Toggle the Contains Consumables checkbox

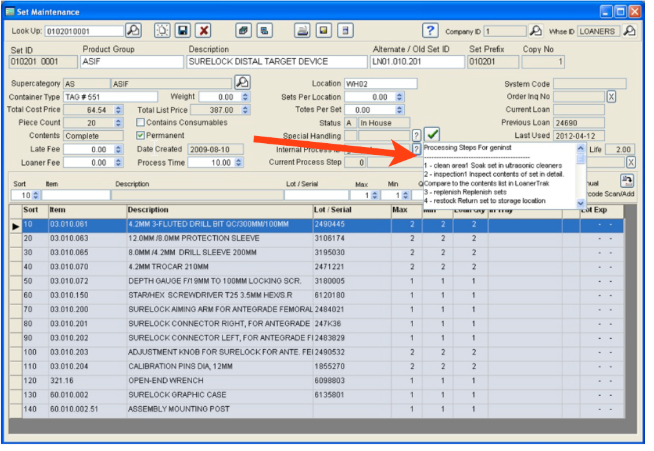click(142, 122)
